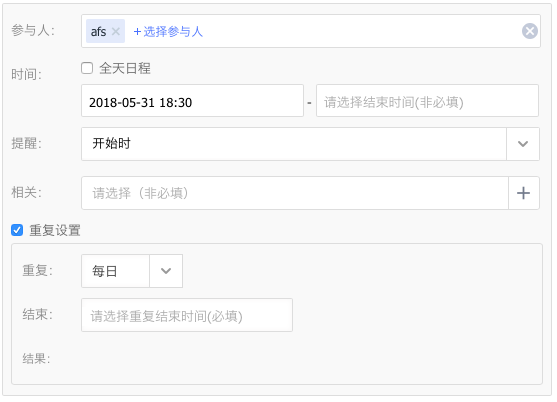Viewport: 557px width, 402px height.
Task: Click chevron arrow of 提醒 dropdown
Action: (523, 144)
